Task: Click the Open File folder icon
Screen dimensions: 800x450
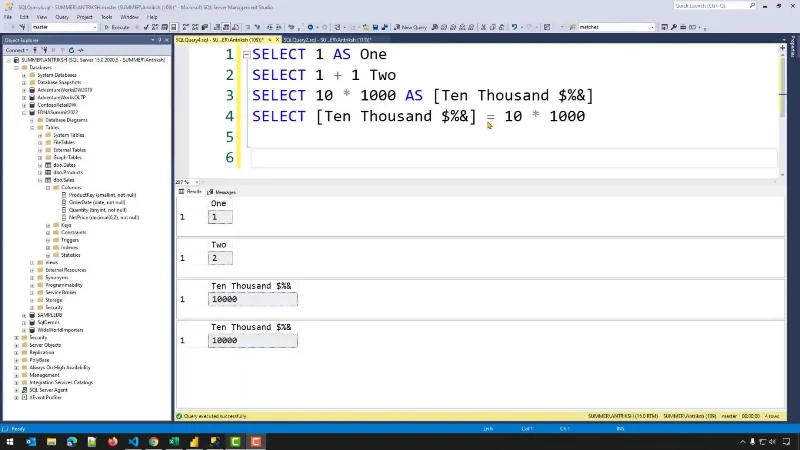Action: point(366,27)
